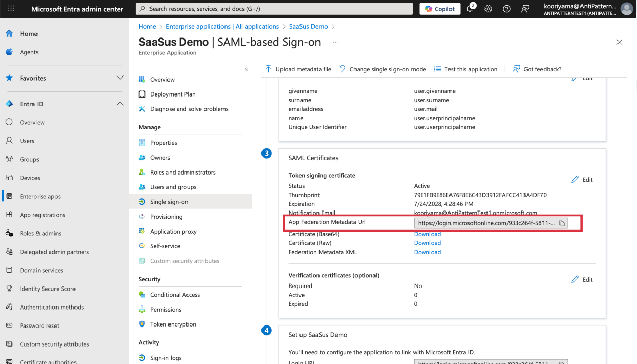Open the more options ellipsis beside title

(x=336, y=42)
